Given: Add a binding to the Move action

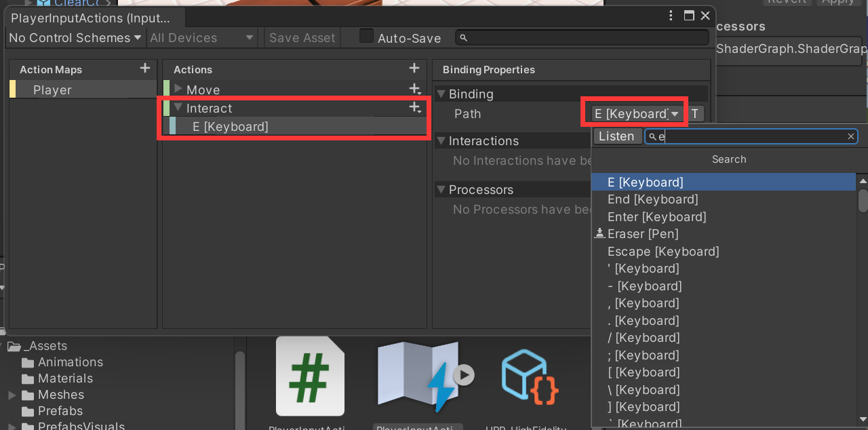Looking at the screenshot, I should click(414, 89).
